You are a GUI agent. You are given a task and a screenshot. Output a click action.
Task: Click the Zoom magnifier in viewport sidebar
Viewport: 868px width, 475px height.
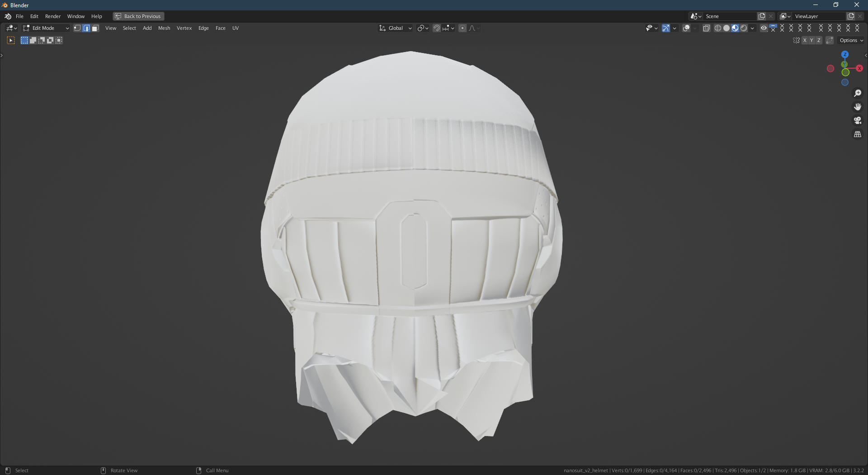[858, 93]
